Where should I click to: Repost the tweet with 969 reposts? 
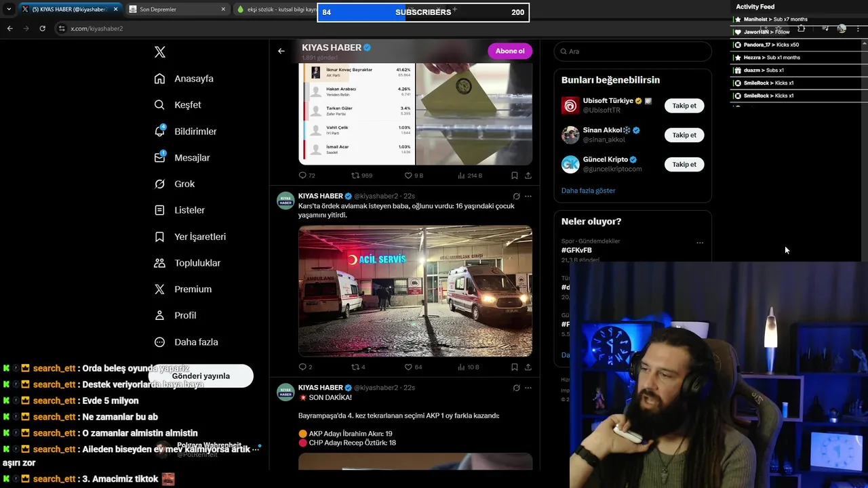pos(361,176)
